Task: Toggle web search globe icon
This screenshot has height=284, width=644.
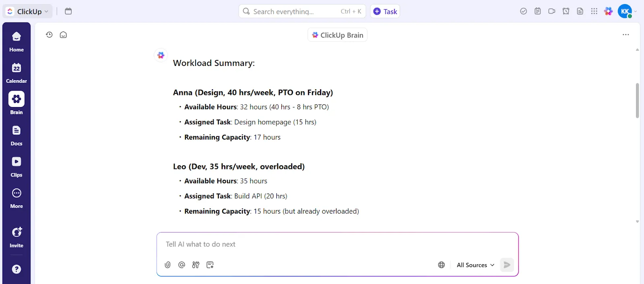Action: point(442,265)
